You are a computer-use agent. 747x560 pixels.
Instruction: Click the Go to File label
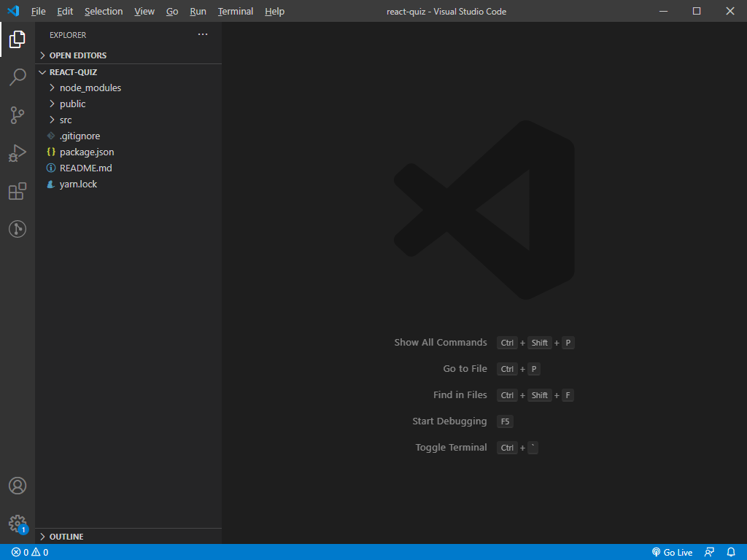point(465,368)
